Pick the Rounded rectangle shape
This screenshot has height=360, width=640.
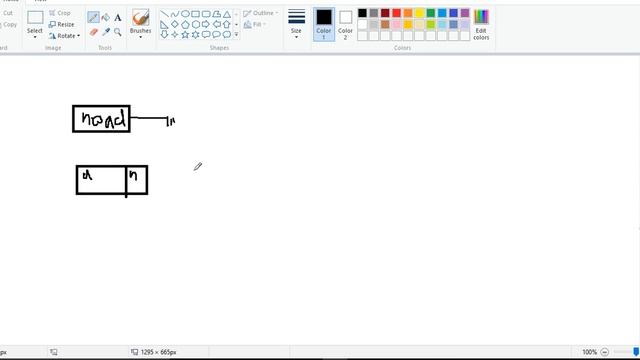pos(206,14)
